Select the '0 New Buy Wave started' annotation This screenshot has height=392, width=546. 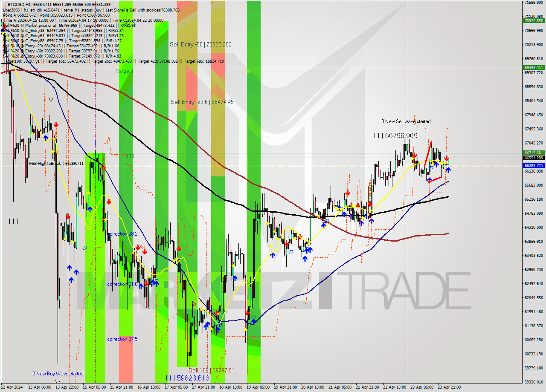pos(58,374)
